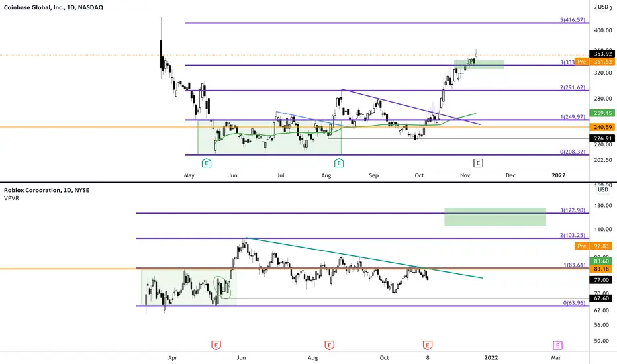Image resolution: width=617 pixels, height=364 pixels.
Task: Click the Mar label on Roblox time axis
Action: click(x=555, y=357)
